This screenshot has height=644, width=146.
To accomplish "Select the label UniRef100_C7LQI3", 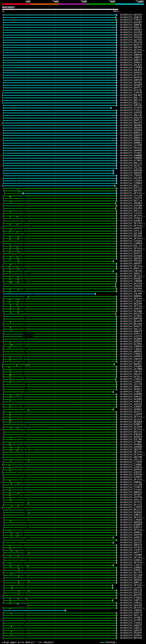I will click(131, 213).
